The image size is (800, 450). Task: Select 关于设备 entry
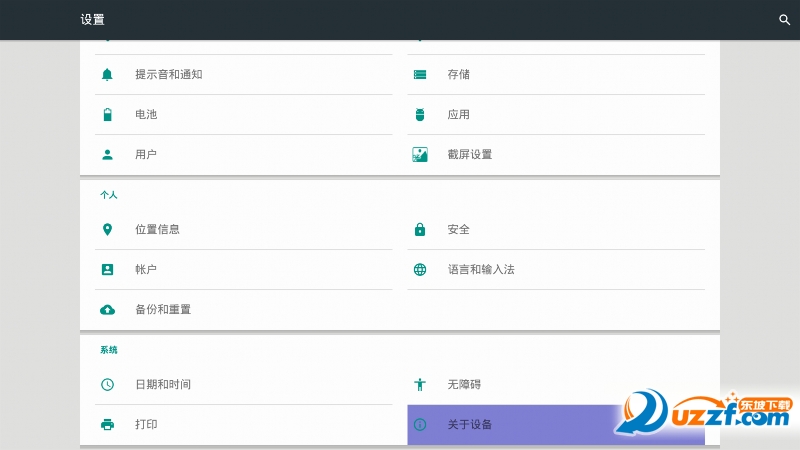470,424
